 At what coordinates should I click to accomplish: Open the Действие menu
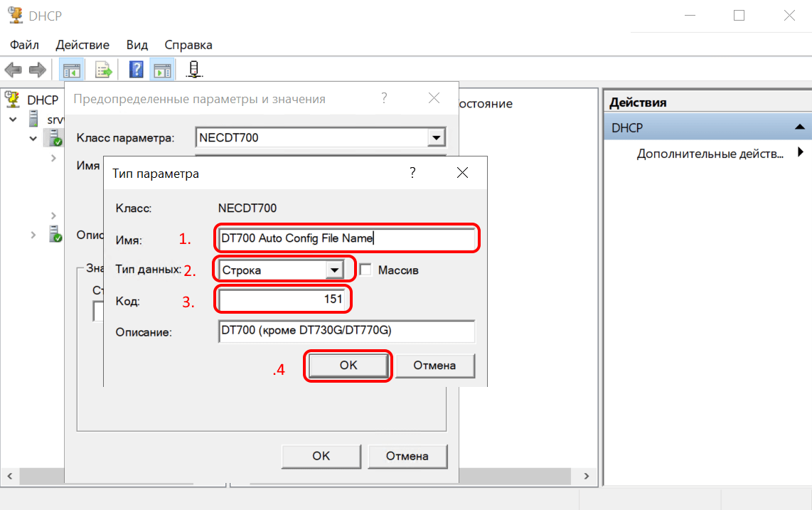[82, 45]
